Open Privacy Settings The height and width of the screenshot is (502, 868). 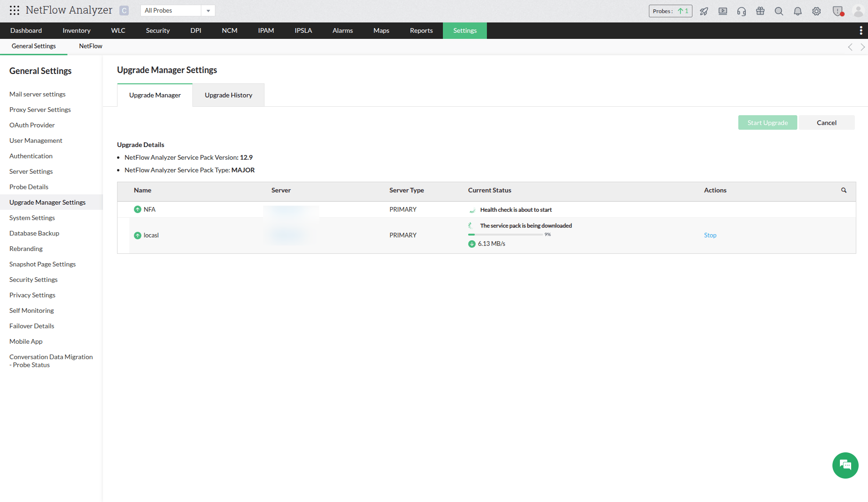[32, 295]
